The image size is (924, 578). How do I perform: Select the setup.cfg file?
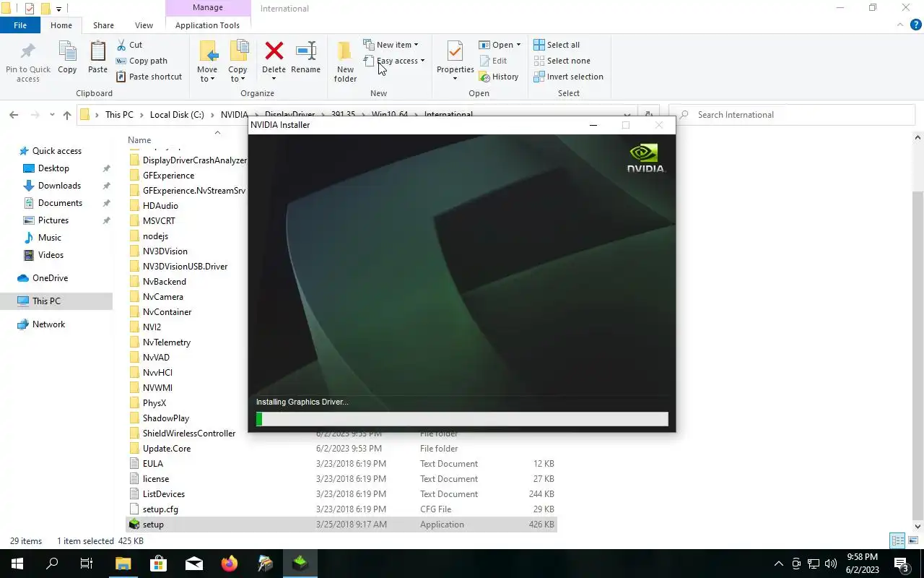[x=160, y=509]
